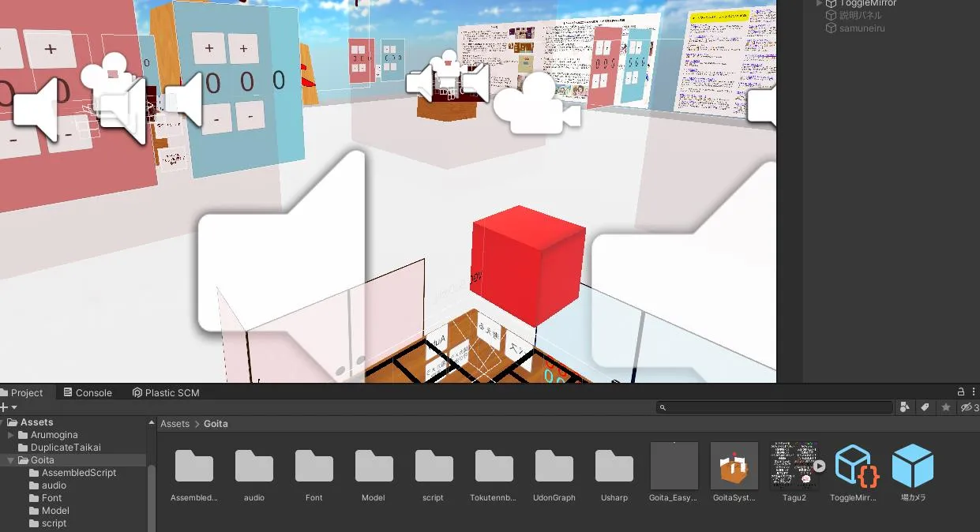Toggle the Project panel lock
The width and height of the screenshot is (980, 532).
(x=961, y=392)
